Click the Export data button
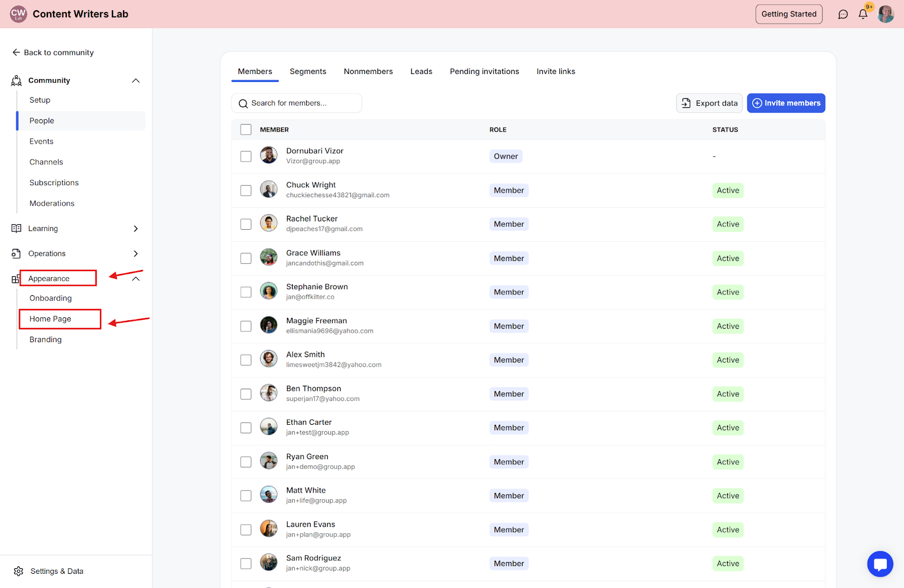Viewport: 904px width, 588px height. point(710,103)
